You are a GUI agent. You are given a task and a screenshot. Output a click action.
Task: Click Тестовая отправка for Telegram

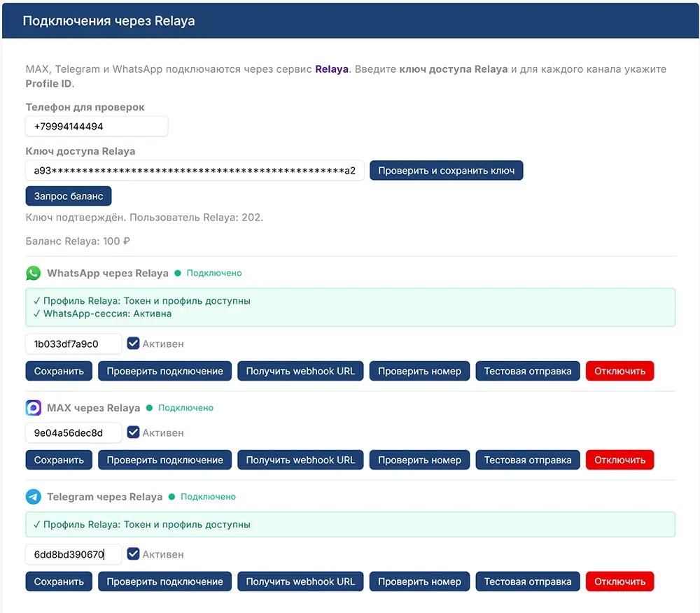(x=528, y=582)
